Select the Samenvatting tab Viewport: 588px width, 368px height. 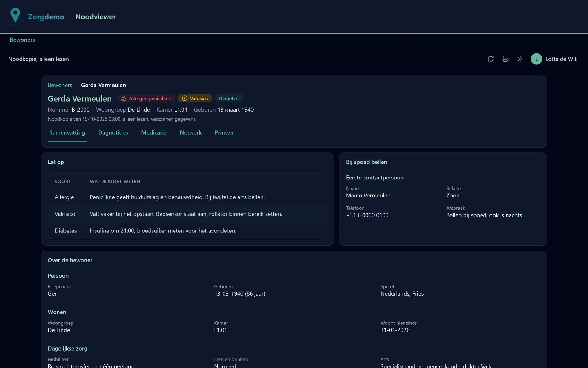pos(67,132)
